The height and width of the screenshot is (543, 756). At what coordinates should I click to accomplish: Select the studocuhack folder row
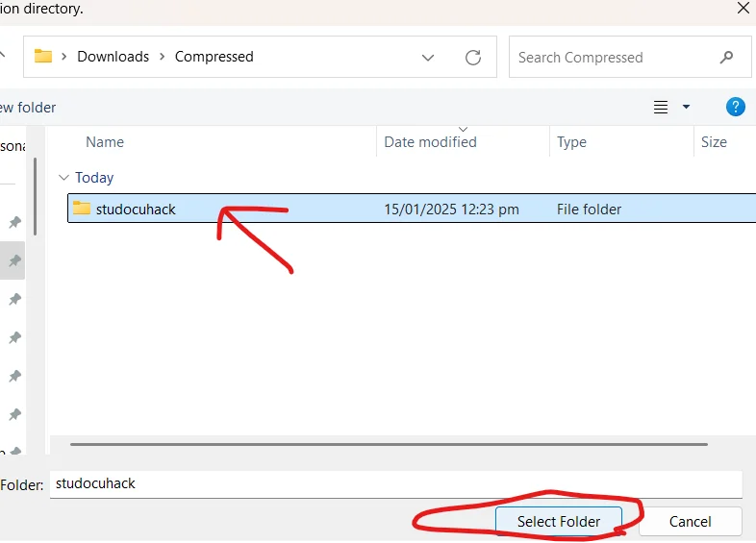[x=412, y=209]
